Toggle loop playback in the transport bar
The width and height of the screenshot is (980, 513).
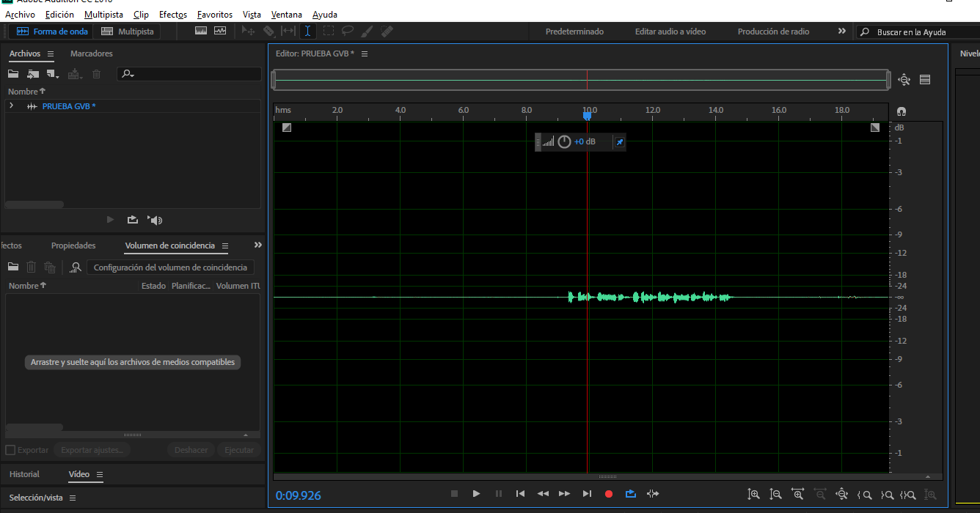(630, 494)
